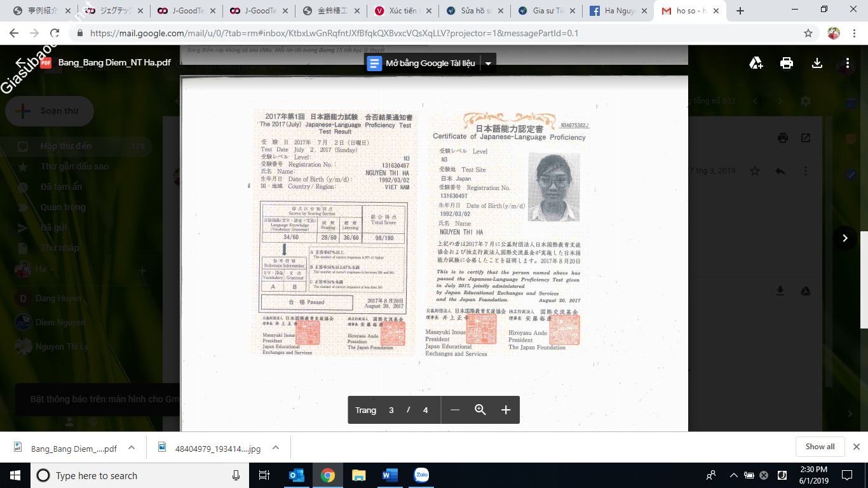Open a new Chrome tab
868x488 pixels.
740,11
